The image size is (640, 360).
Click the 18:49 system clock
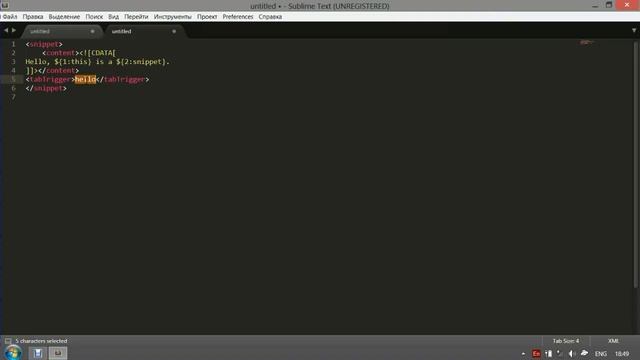coord(622,354)
